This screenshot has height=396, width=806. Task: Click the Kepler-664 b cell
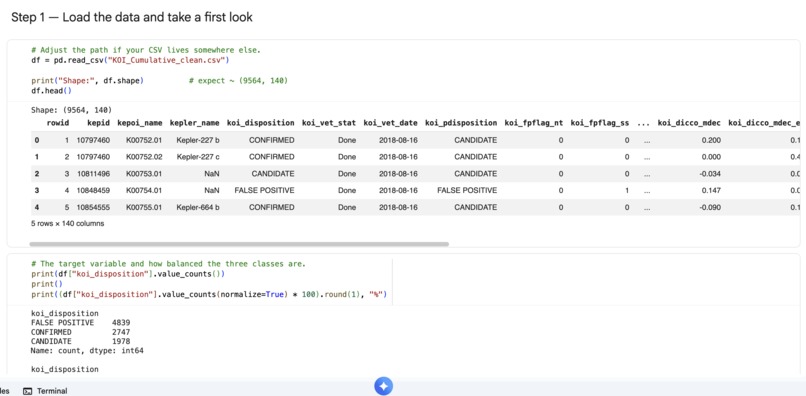point(198,207)
